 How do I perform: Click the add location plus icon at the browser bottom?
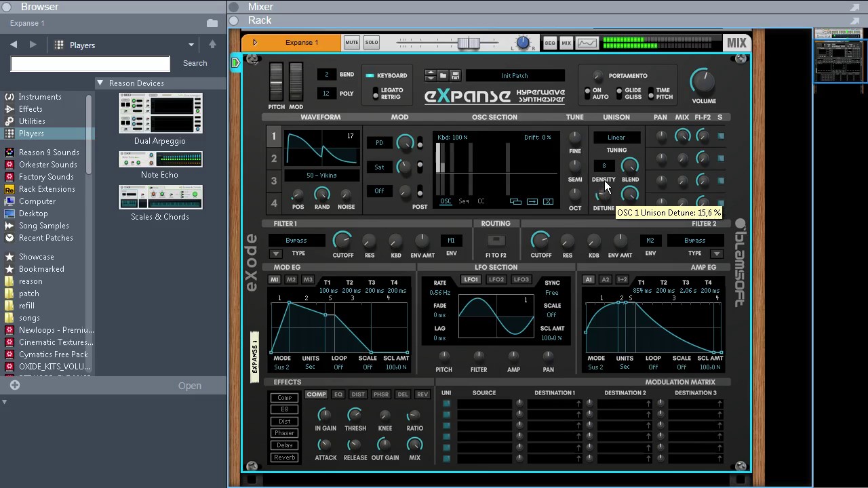(15, 385)
